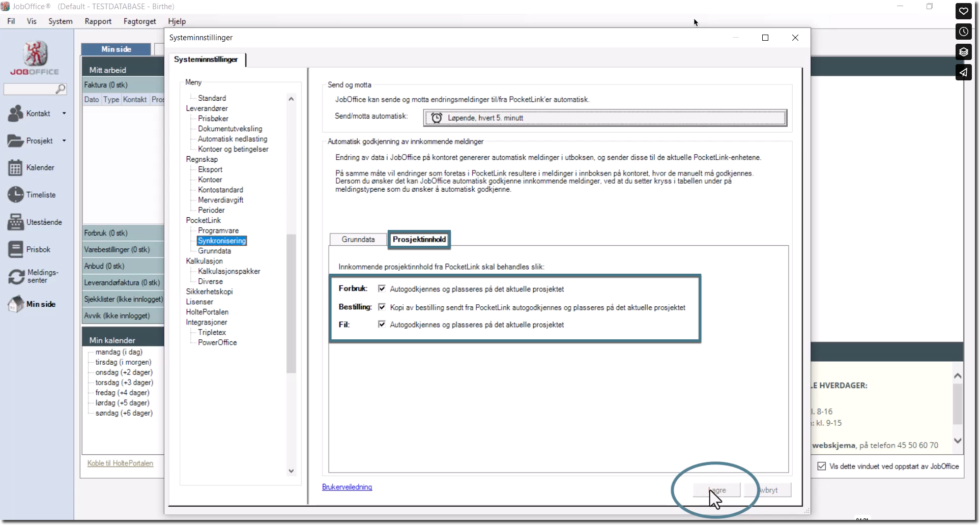
Task: Toggle Forbruk autogodkjennes checkbox
Action: coord(382,288)
